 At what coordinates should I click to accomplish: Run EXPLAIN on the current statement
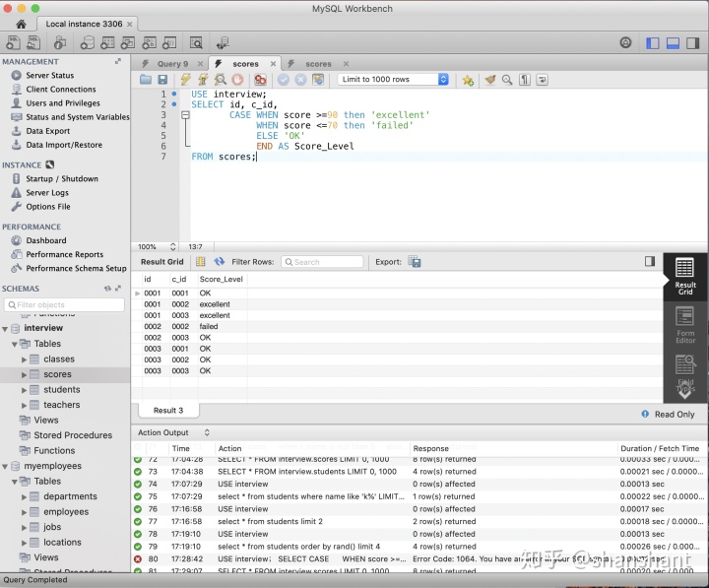coord(221,80)
